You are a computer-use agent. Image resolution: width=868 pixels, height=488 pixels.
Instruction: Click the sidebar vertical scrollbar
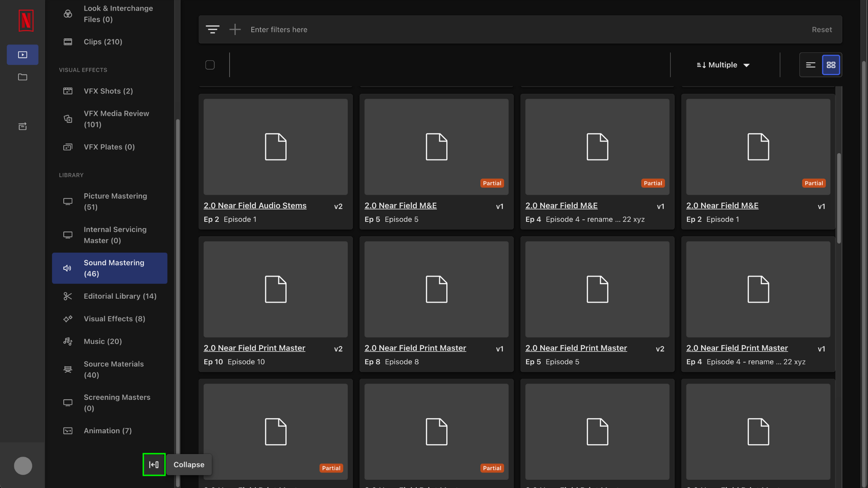[178, 303]
